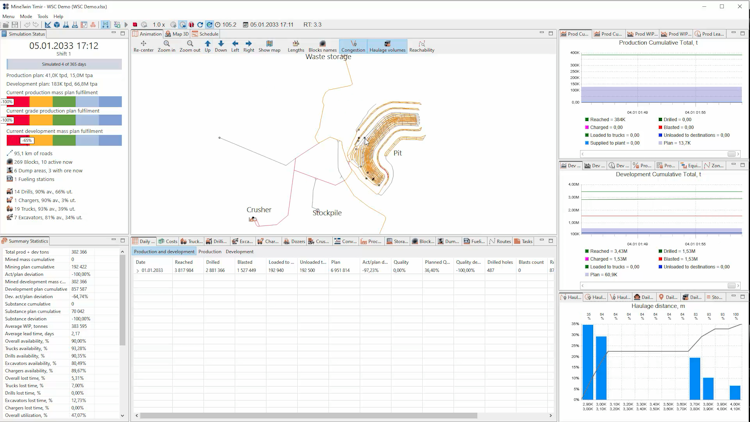This screenshot has width=750, height=422.
Task: Toggle the Show map layer
Action: [x=269, y=46]
